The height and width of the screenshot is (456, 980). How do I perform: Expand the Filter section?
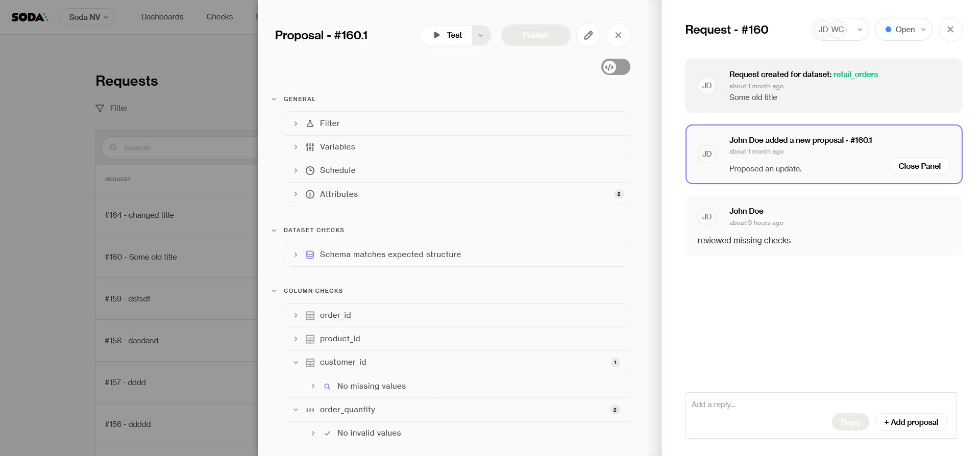point(296,123)
